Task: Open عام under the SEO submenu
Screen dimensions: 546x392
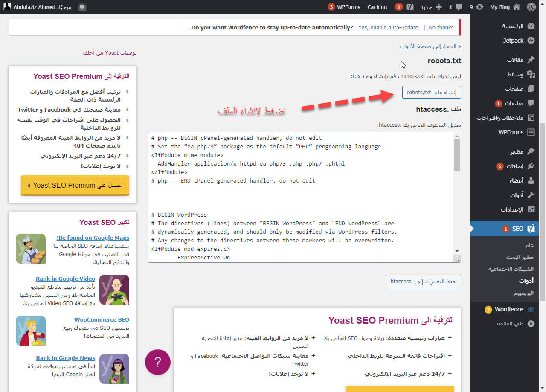Action: tap(529, 246)
